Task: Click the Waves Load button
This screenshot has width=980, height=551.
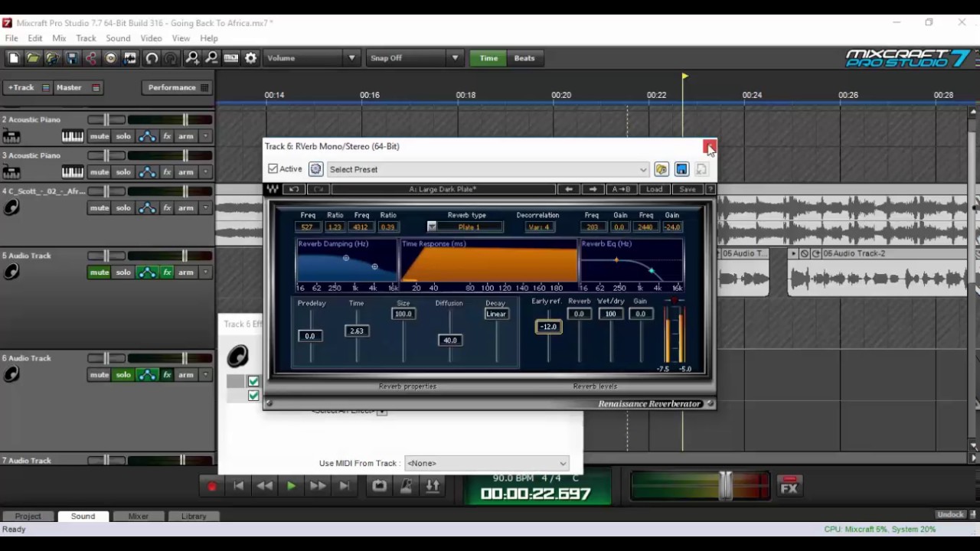Action: point(654,189)
